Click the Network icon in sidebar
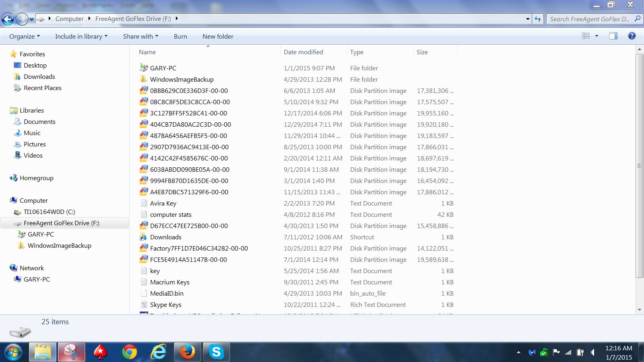Image resolution: width=644 pixels, height=362 pixels. coord(13,268)
